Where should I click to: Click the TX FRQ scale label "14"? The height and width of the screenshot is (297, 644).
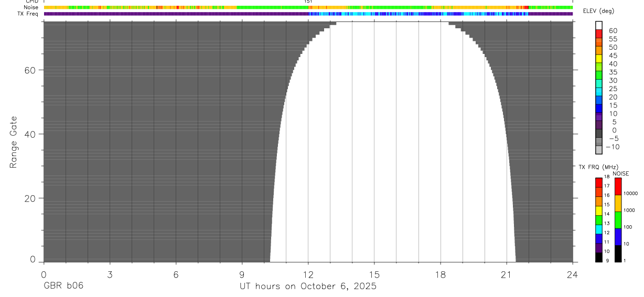[x=607, y=214]
